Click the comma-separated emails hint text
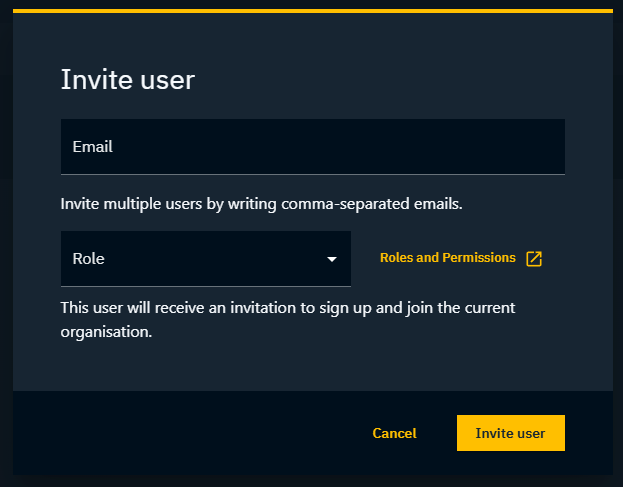The width and height of the screenshot is (623, 487). (x=262, y=204)
